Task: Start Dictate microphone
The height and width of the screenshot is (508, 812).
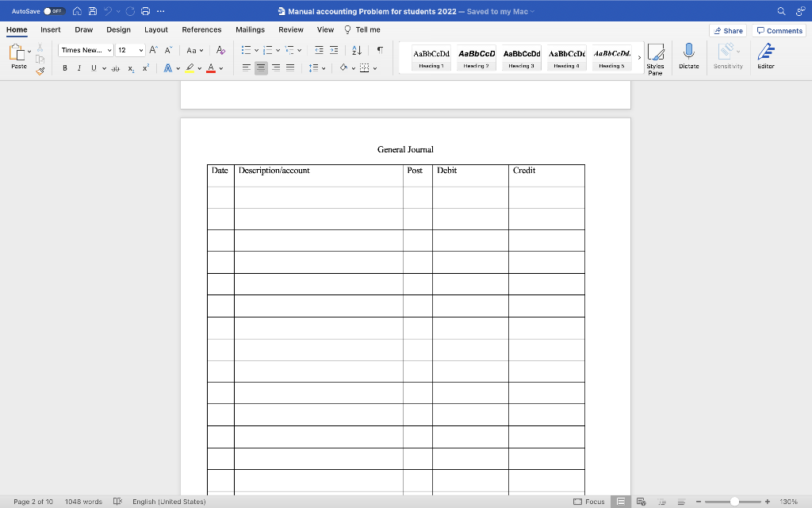Action: point(689,56)
